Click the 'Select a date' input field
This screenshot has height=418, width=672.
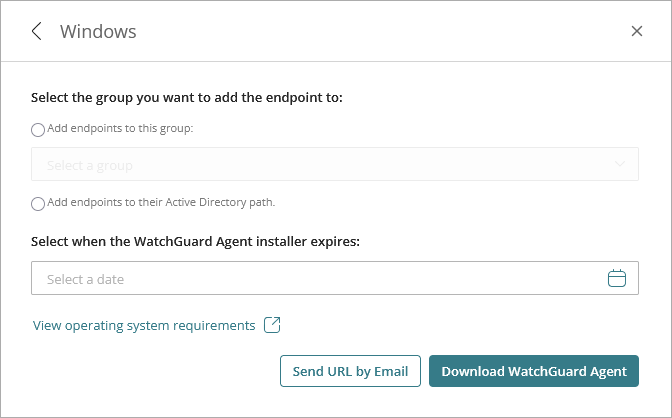[335, 278]
